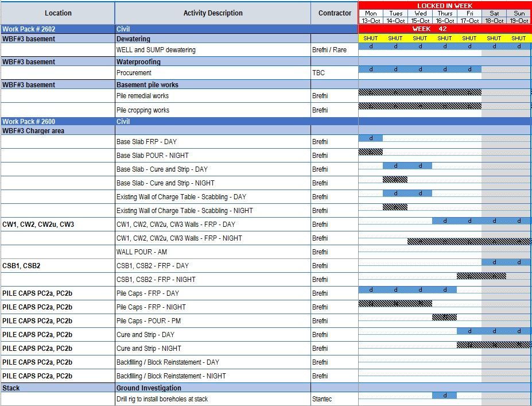The height and width of the screenshot is (406, 532).
Task: Click Drill rig to install boreholes activity
Action: (x=213, y=399)
